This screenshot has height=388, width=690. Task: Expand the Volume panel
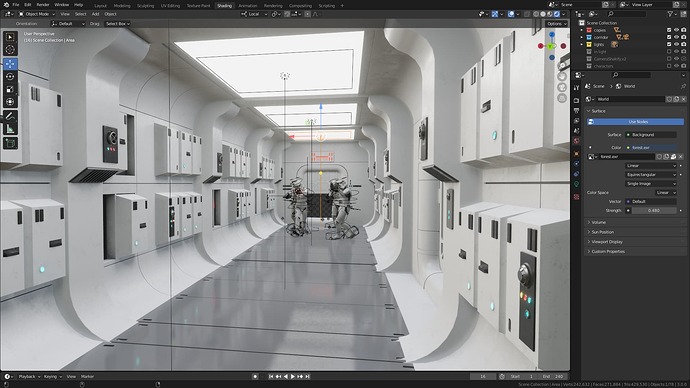(x=635, y=223)
